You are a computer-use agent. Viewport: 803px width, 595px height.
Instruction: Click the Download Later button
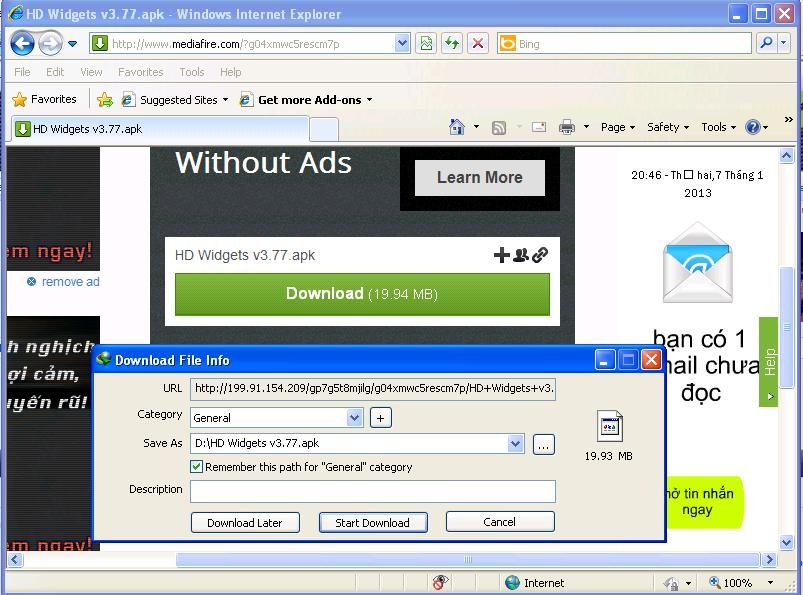coord(244,522)
